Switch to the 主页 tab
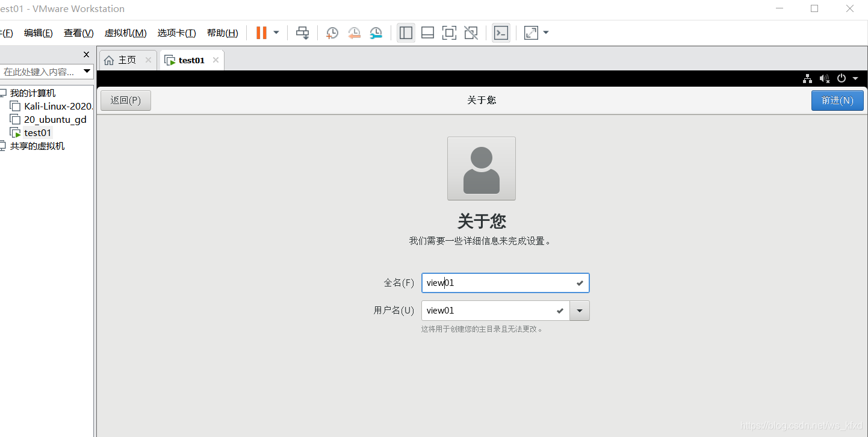868x437 pixels. click(127, 60)
